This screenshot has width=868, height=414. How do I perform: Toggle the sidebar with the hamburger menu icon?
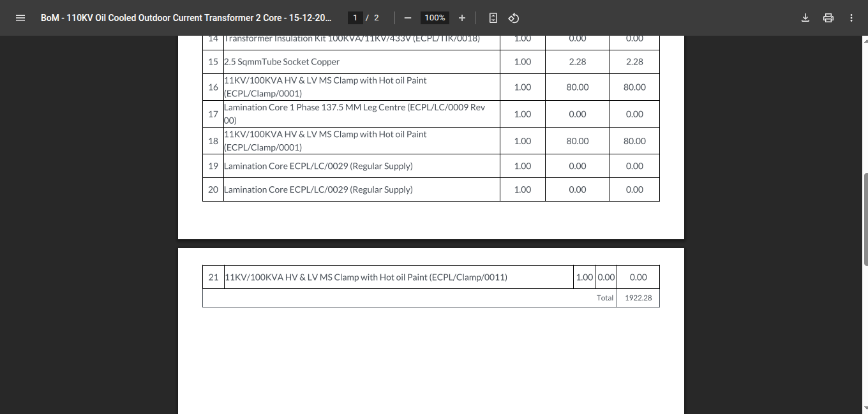(20, 18)
